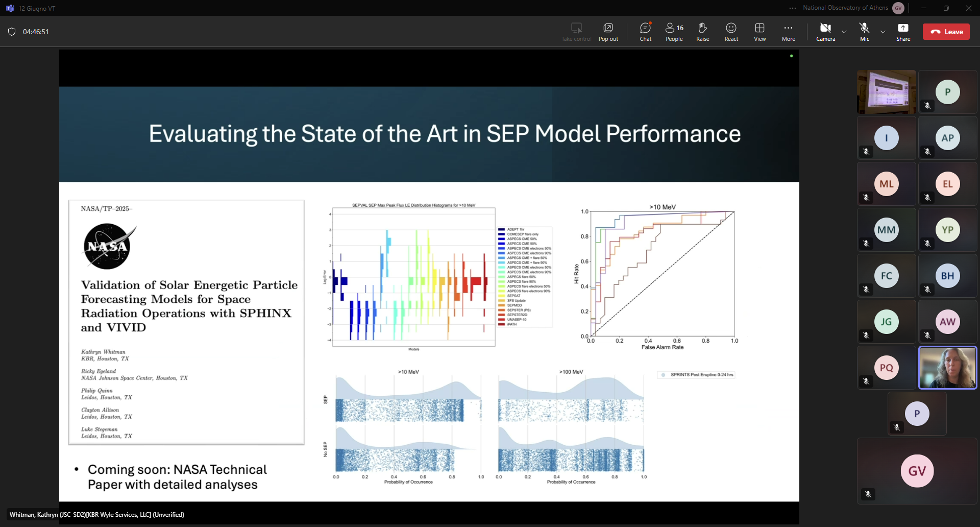The width and height of the screenshot is (980, 527).
Task: Click muted mic icon on PQ tile
Action: pos(866,381)
